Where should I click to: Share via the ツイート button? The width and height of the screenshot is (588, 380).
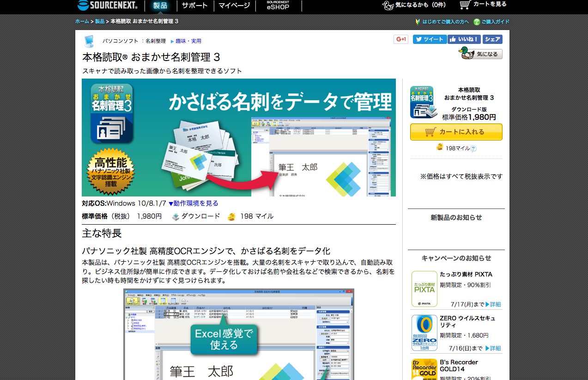coord(429,39)
